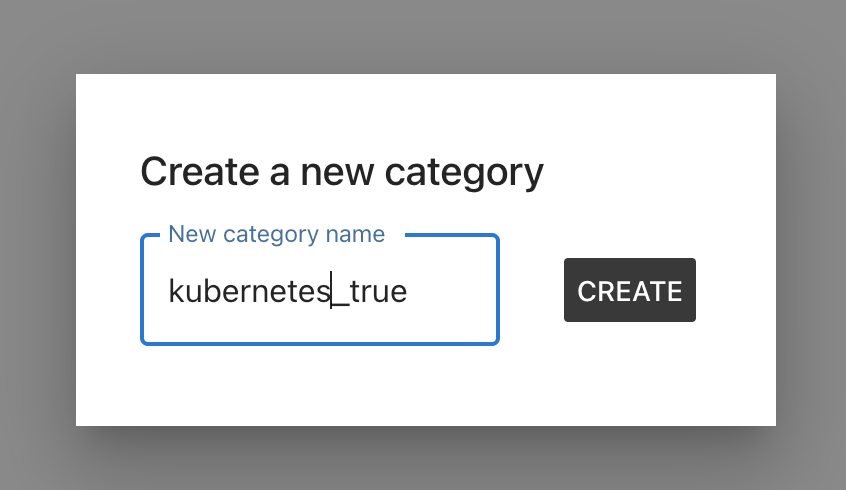Screen dimensions: 846x490
Task: Click the "Create a new category" heading
Action: pyautogui.click(x=342, y=172)
